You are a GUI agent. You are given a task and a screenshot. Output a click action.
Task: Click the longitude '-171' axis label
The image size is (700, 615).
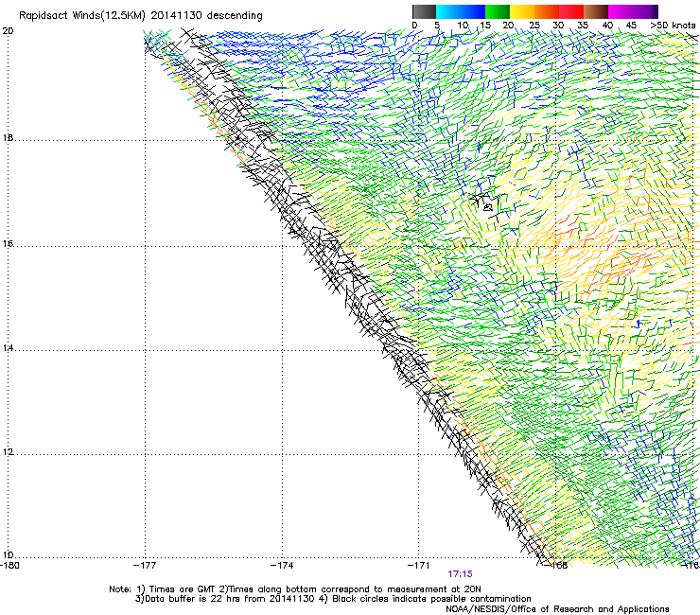coord(419,566)
